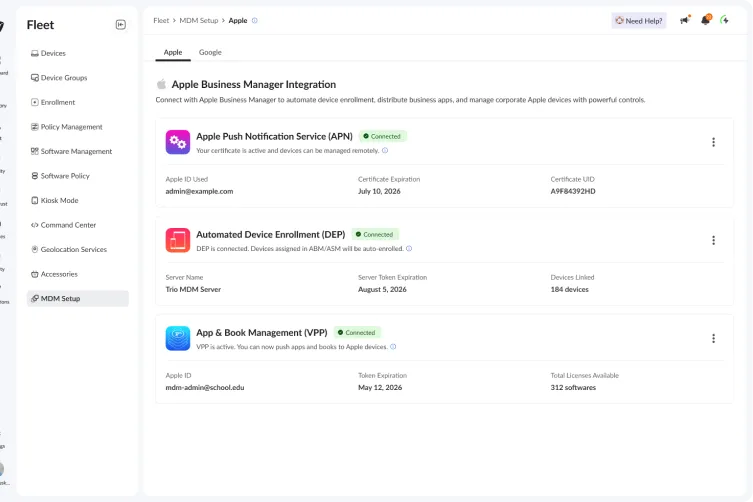Click info icon after APN certificate description
Screen dimensions: 753x502
(385, 150)
